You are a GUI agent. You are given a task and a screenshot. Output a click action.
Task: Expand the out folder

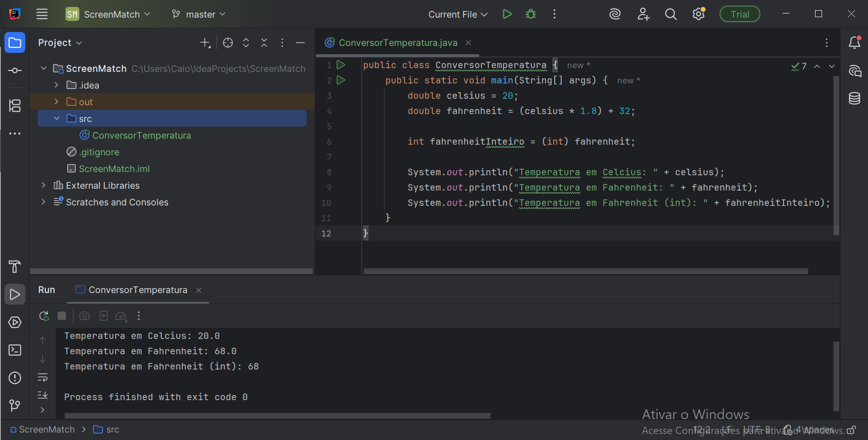pos(57,102)
